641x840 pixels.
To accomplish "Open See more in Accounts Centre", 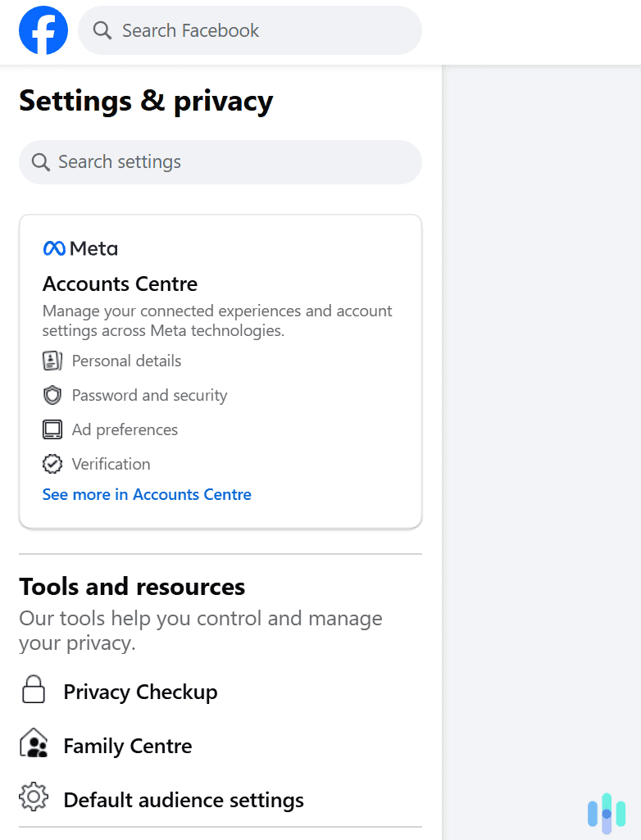I will click(147, 494).
